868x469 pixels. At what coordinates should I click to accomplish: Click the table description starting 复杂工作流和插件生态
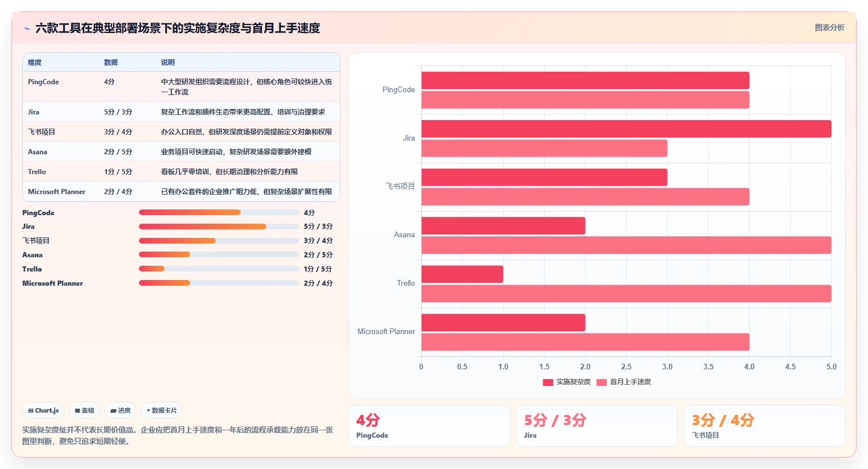[x=243, y=112]
